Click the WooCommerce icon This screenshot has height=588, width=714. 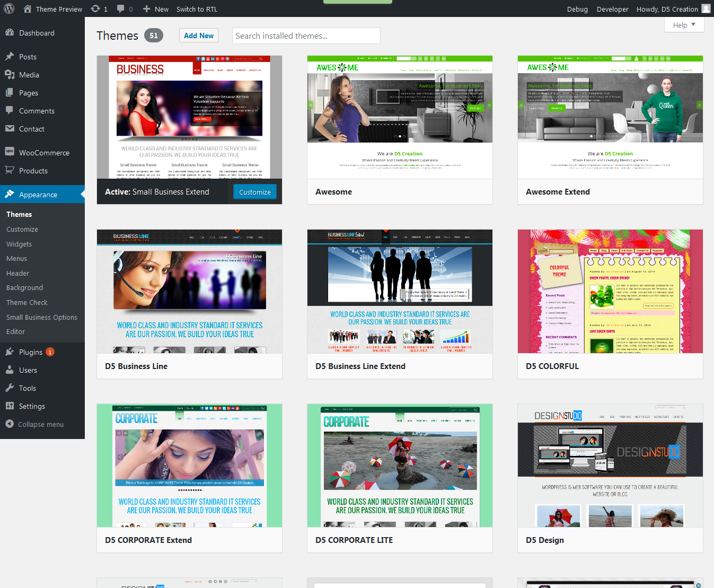(x=10, y=152)
